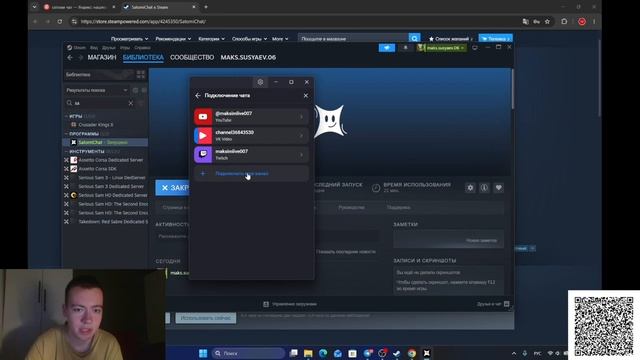Clear library search field with X
This screenshot has height=360, width=640.
pos(131,103)
